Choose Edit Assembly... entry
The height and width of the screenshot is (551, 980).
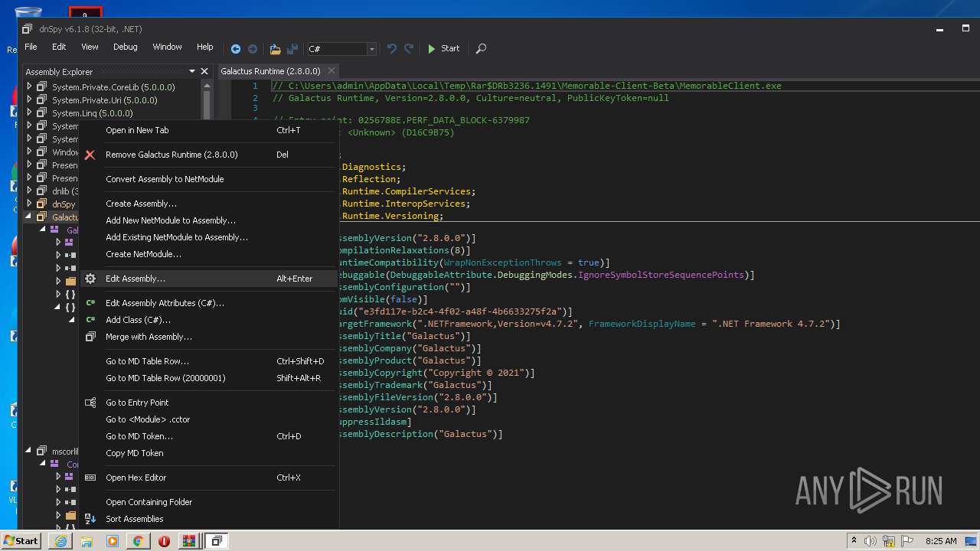pos(209,279)
